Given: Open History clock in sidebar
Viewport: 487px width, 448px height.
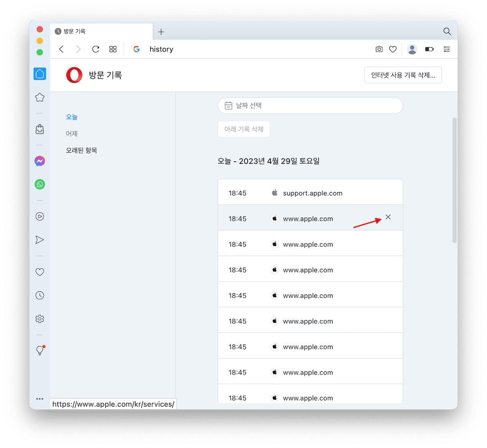Looking at the screenshot, I should coord(40,295).
